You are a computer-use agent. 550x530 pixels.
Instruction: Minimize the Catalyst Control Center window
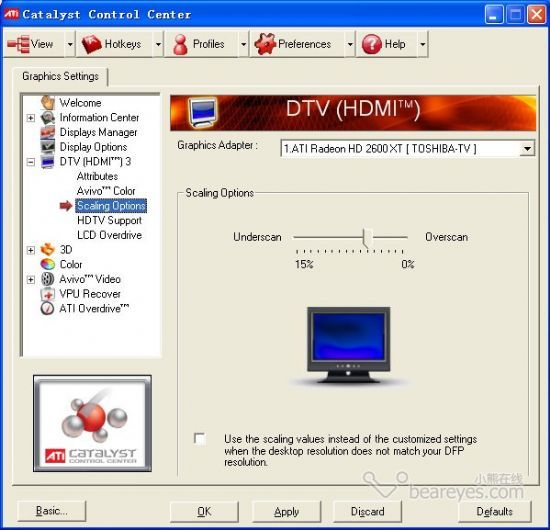pyautogui.click(x=494, y=14)
